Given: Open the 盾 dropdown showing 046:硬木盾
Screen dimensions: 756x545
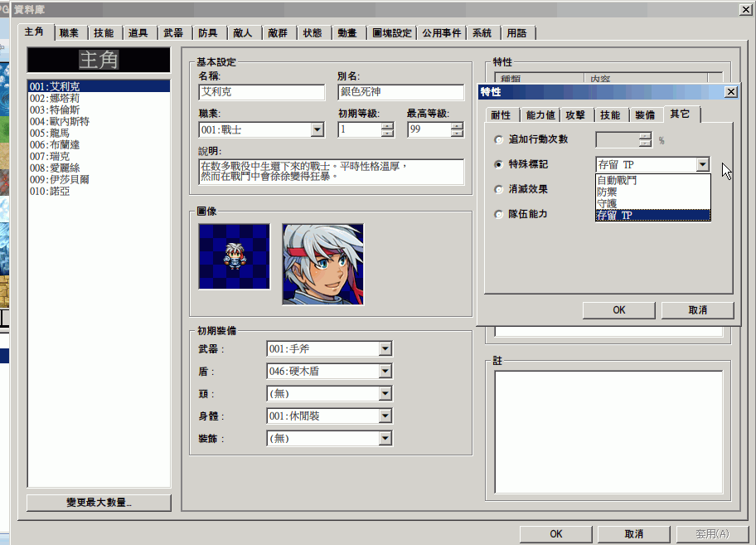Looking at the screenshot, I should (x=385, y=372).
